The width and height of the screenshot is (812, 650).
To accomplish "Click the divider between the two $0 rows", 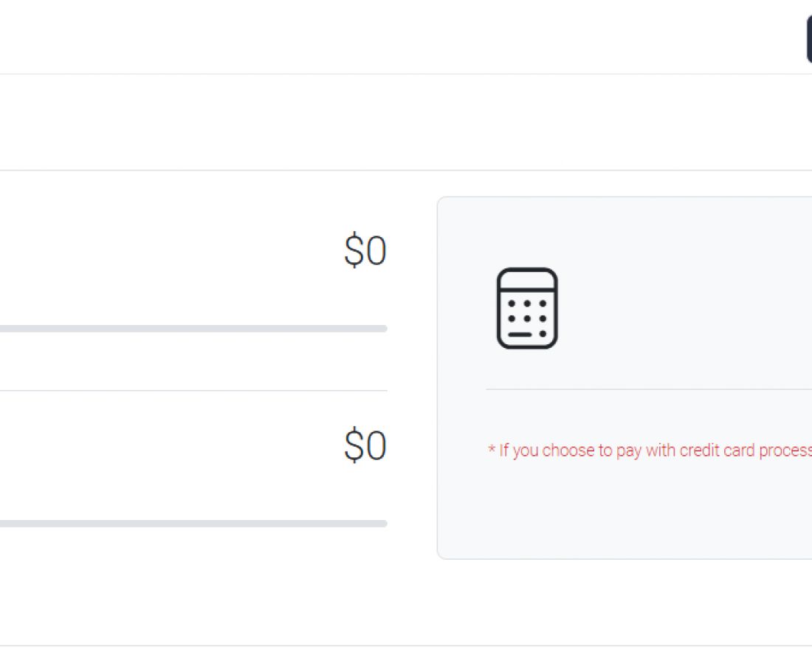I will point(193,390).
